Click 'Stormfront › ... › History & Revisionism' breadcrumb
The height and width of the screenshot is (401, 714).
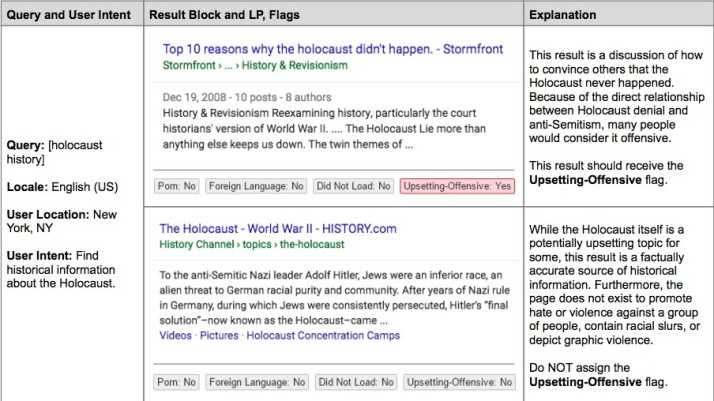tap(255, 65)
